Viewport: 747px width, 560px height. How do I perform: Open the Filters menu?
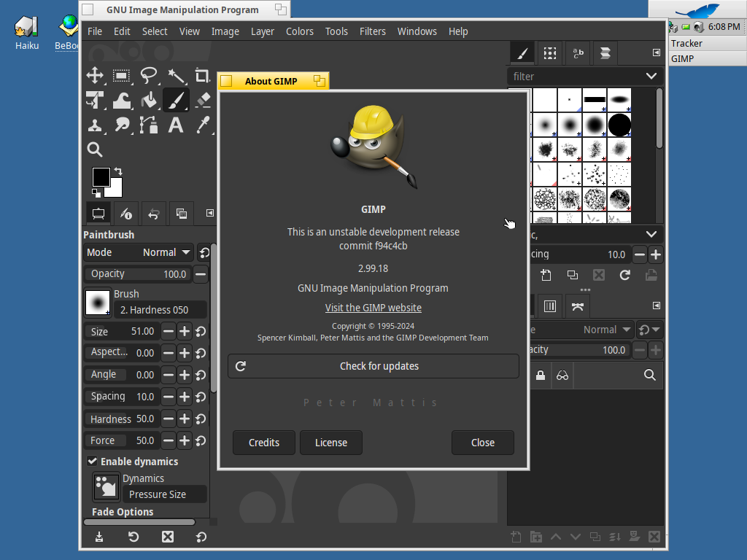(373, 31)
